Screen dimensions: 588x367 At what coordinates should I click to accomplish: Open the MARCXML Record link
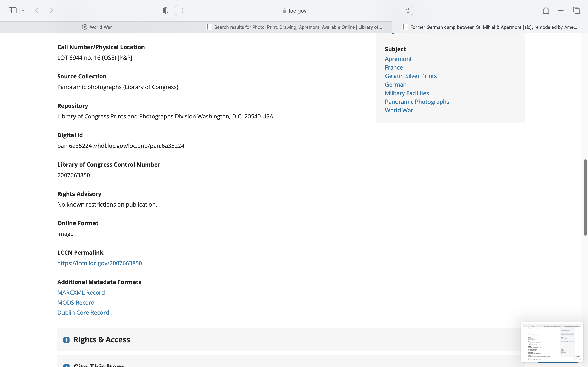pyautogui.click(x=81, y=293)
